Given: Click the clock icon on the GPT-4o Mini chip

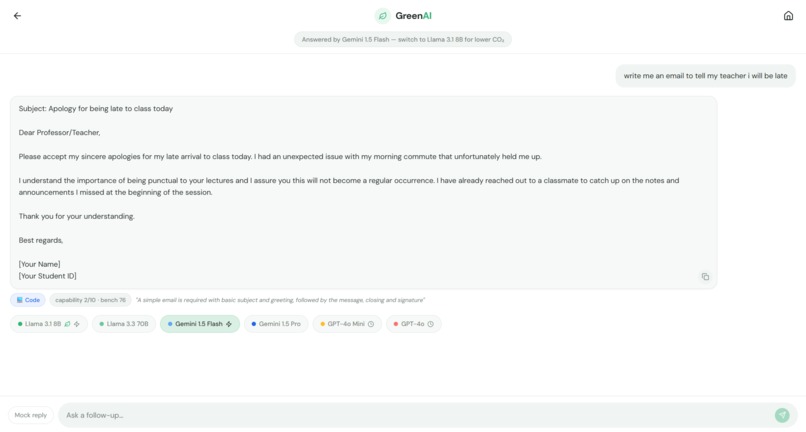Looking at the screenshot, I should [371, 324].
